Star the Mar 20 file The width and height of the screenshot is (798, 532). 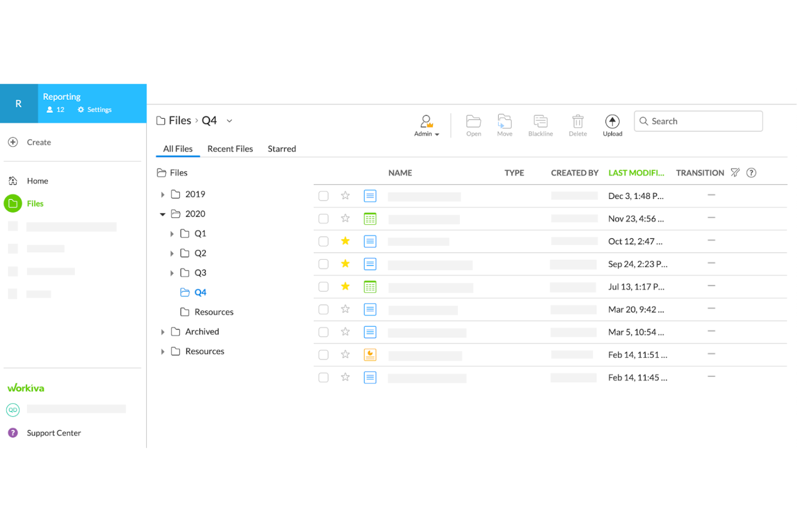pyautogui.click(x=346, y=309)
